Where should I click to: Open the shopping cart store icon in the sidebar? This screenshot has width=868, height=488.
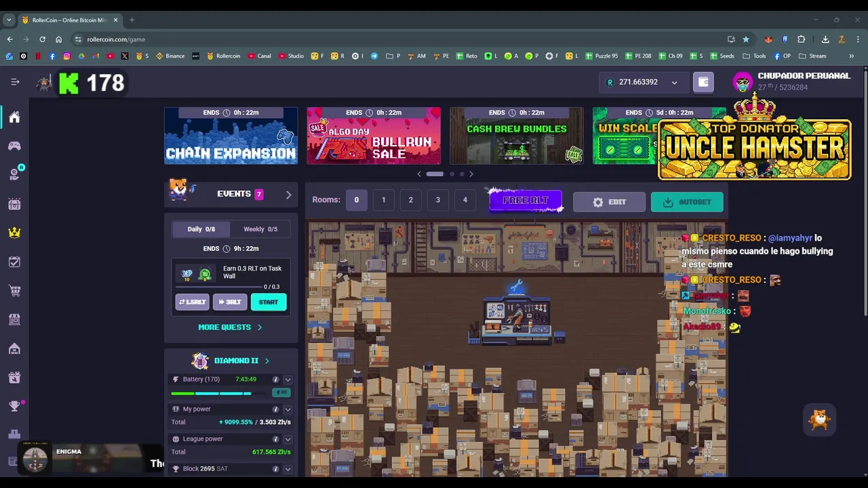coord(14,291)
